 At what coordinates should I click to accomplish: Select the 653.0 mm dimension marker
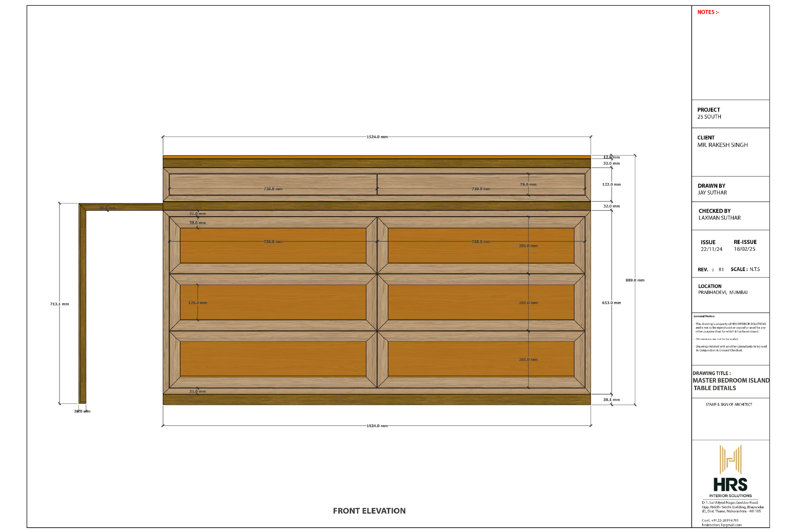point(611,302)
